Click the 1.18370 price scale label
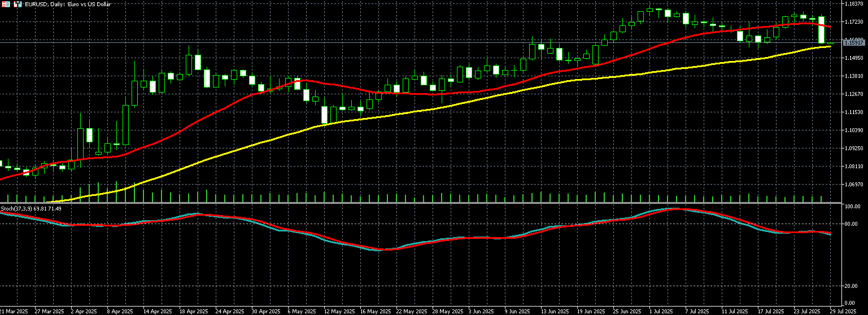This screenshot has height=315, width=868. (x=854, y=4)
